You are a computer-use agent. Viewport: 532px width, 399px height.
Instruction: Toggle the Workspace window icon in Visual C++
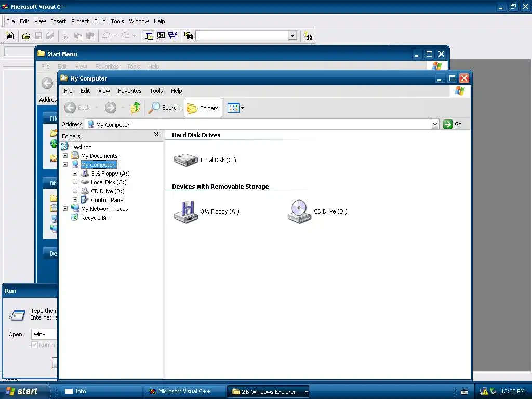coord(149,36)
